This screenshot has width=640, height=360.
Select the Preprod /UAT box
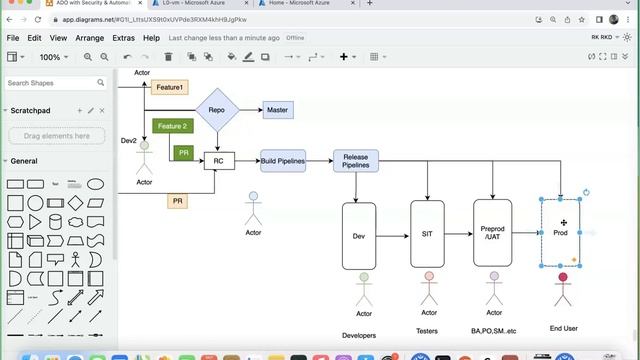pyautogui.click(x=492, y=233)
